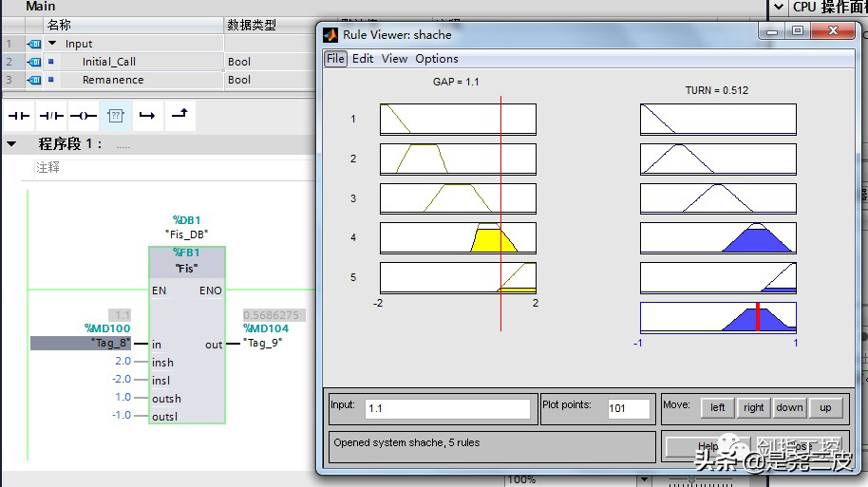The image size is (868, 487).
Task: Click zoom slider in bottom bar
Action: [x=692, y=480]
